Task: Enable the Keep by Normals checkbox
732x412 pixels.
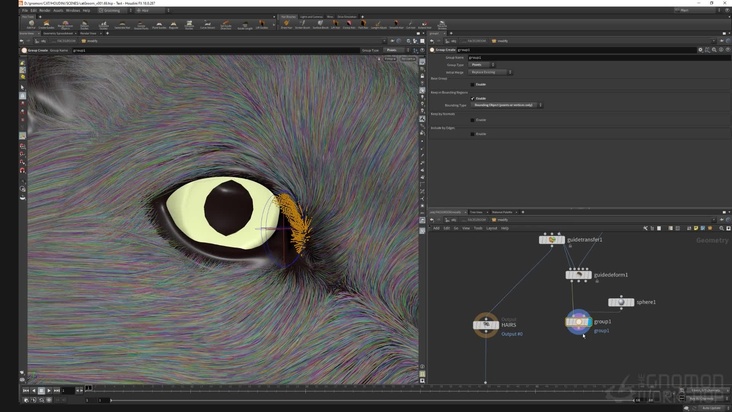Action: (x=472, y=120)
